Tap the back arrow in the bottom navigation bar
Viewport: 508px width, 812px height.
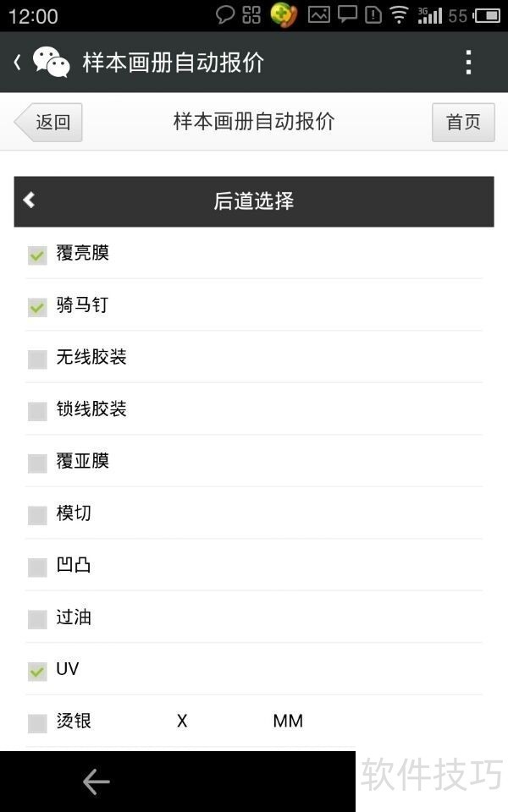pos(96,782)
